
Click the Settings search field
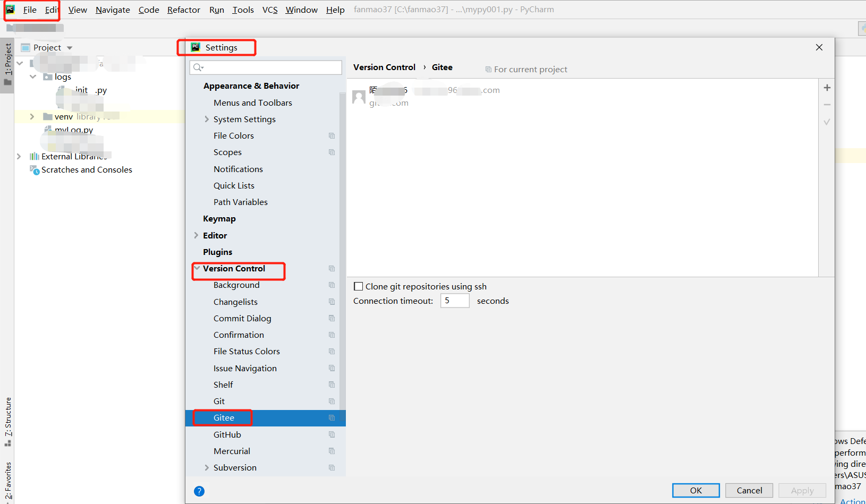coord(266,67)
